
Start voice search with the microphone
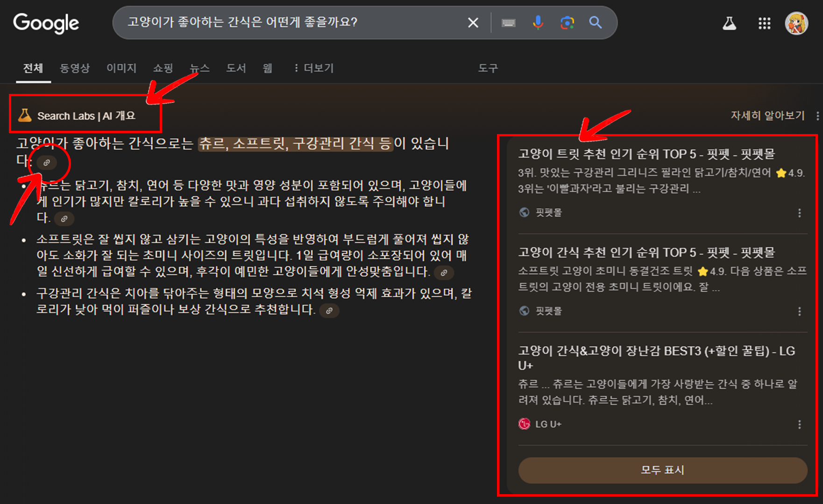tap(538, 22)
